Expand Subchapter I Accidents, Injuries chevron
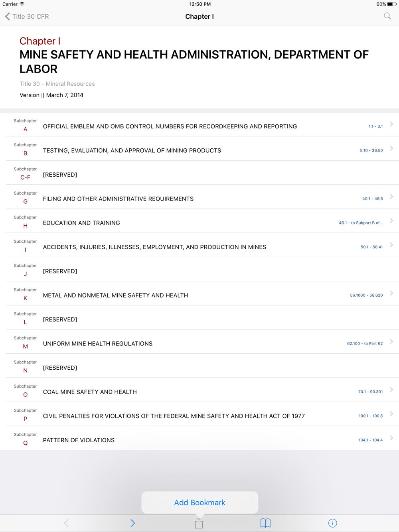Image resolution: width=399 pixels, height=532 pixels. (391, 245)
